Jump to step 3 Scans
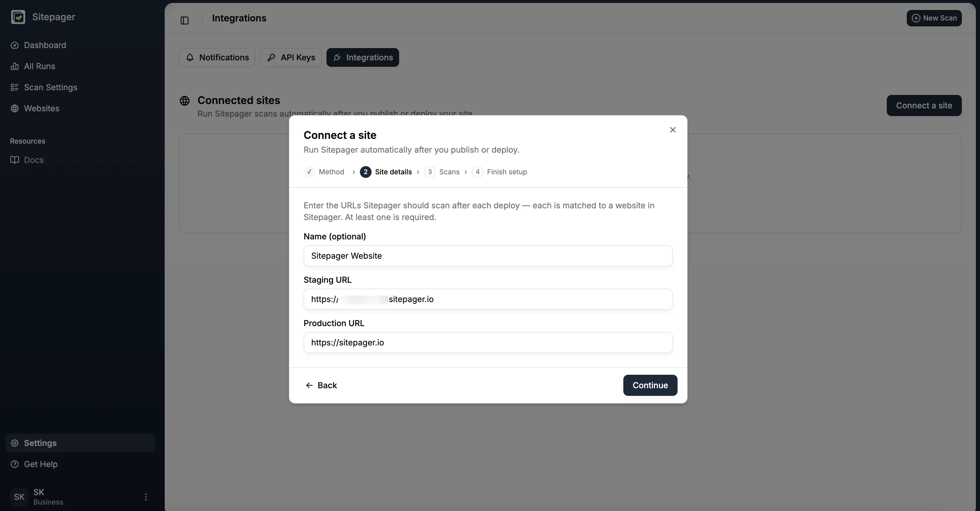 tap(442, 172)
